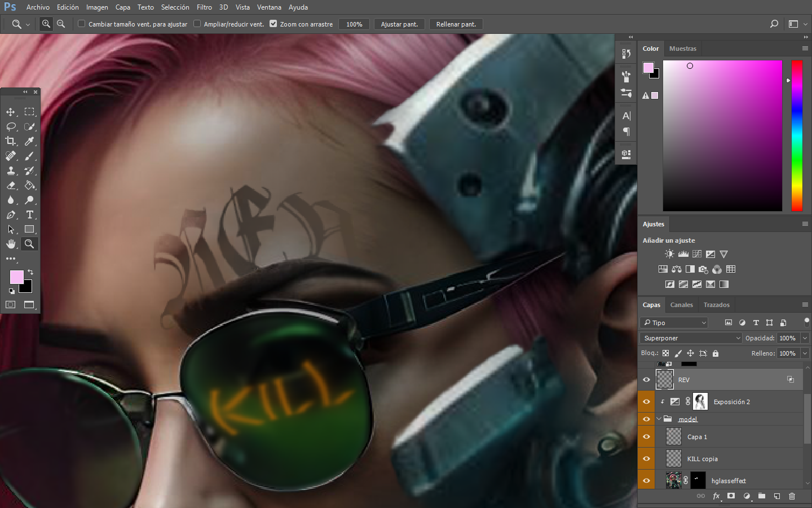Select the Brush tool
The height and width of the screenshot is (508, 812).
coord(29,156)
